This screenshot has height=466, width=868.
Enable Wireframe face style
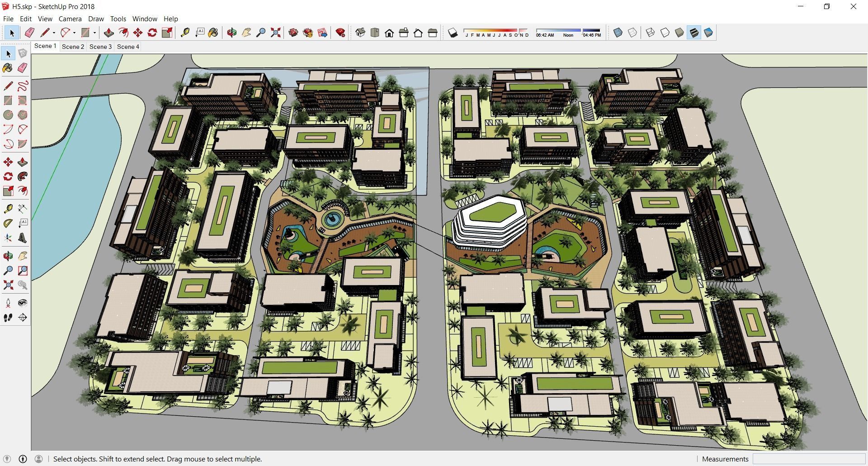(650, 33)
